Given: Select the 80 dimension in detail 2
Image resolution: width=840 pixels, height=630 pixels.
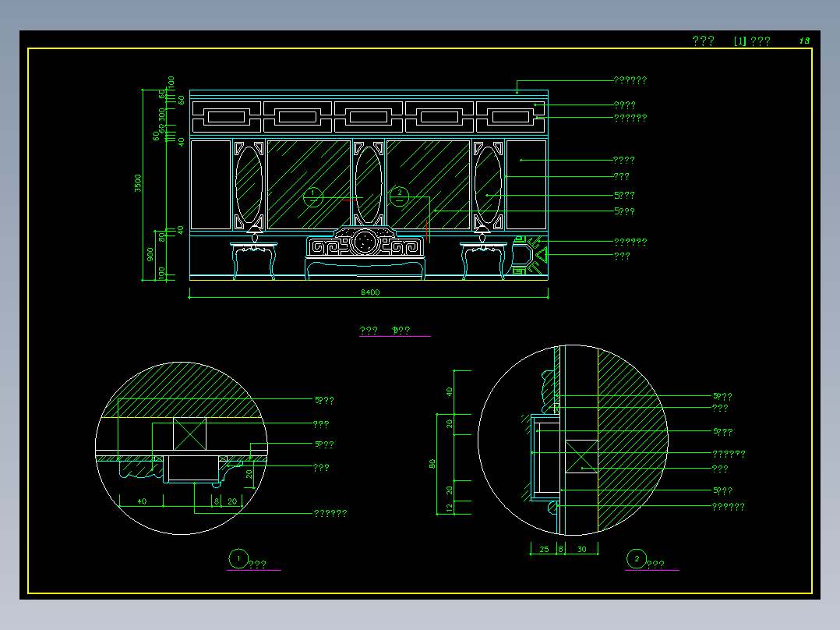Looking at the screenshot, I should coord(432,464).
